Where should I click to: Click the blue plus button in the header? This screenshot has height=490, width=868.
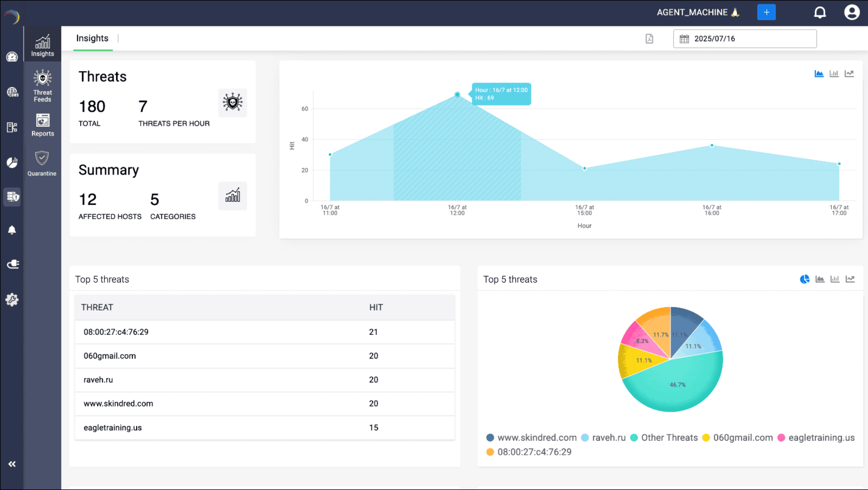tap(767, 12)
